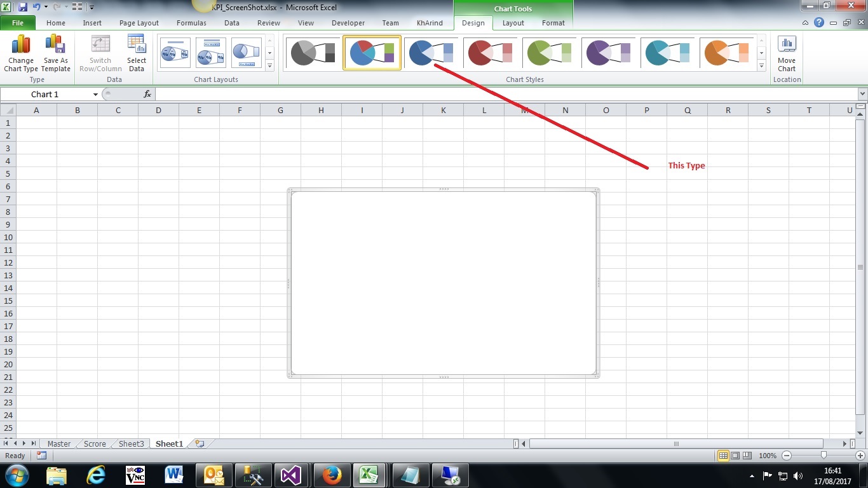Open the File tab
Image resolution: width=868 pixels, height=488 pixels.
[18, 23]
